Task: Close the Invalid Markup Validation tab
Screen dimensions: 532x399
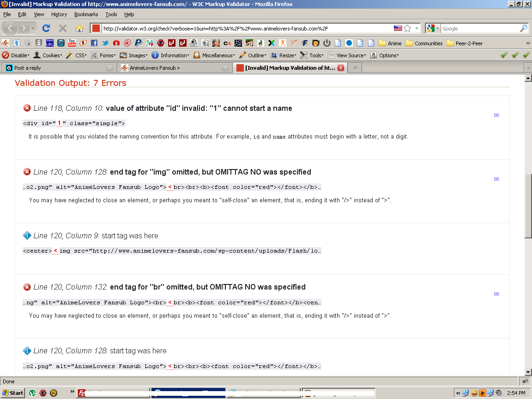Action: 341,68
